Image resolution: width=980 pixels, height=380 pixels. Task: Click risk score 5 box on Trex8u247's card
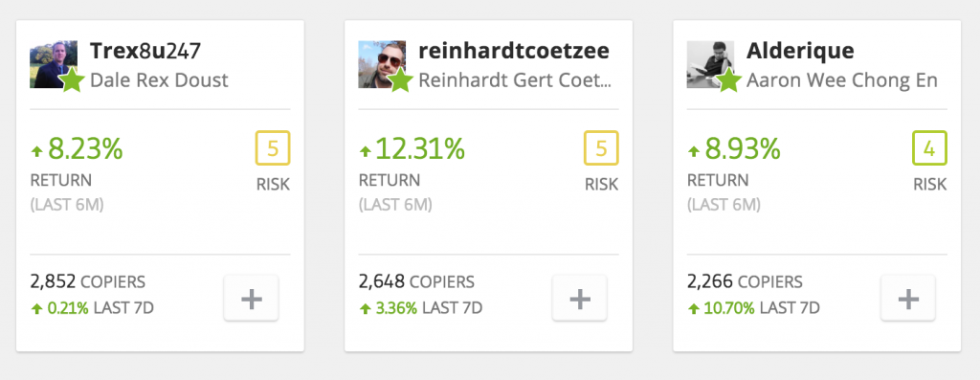click(x=273, y=148)
